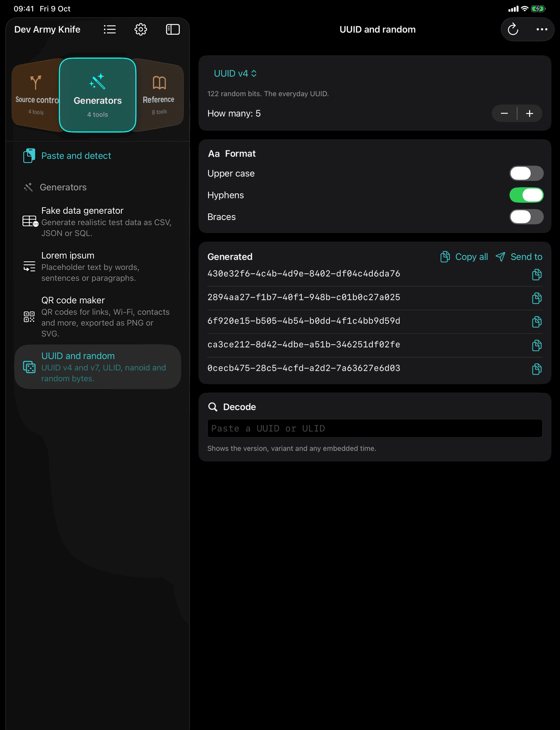Select the Source control category card

pos(36,95)
